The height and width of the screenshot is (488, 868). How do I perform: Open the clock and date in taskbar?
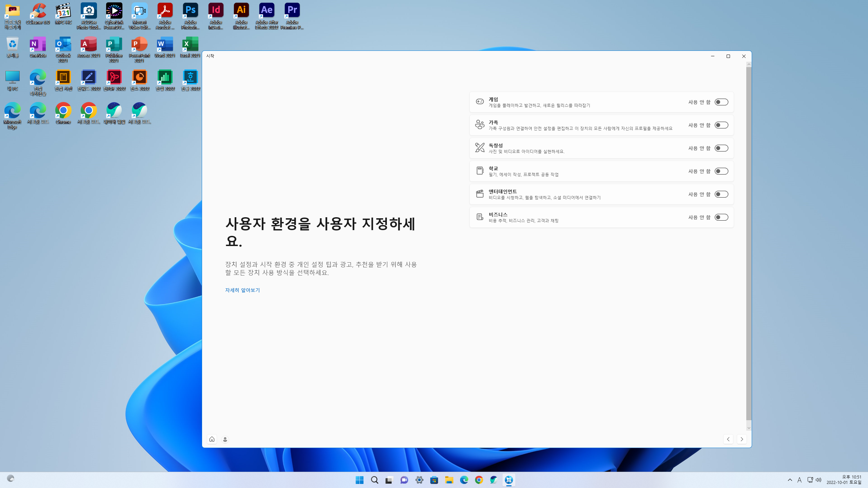(x=844, y=480)
